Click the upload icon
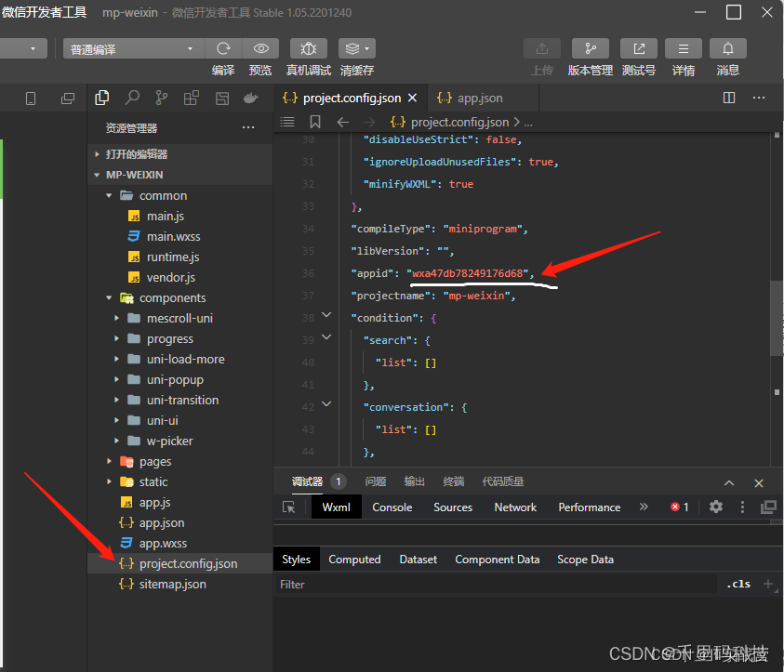Screen dimensions: 784x672 542,48
